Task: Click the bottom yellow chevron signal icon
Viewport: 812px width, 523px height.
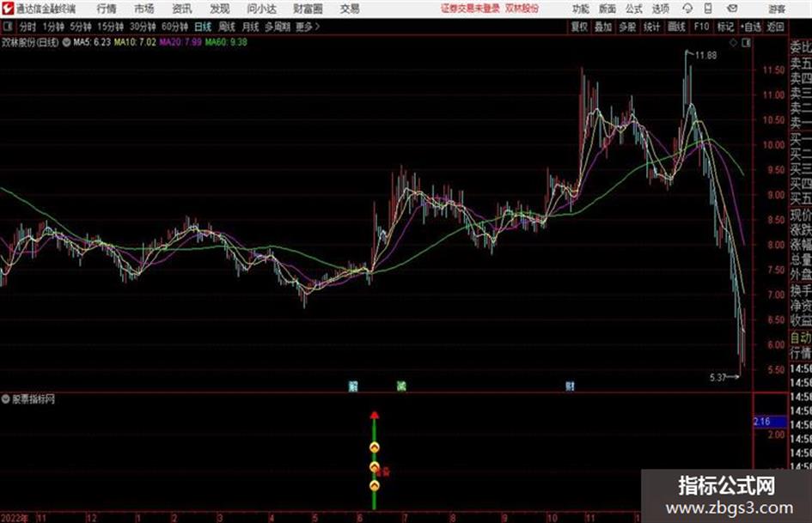Action: pos(375,486)
